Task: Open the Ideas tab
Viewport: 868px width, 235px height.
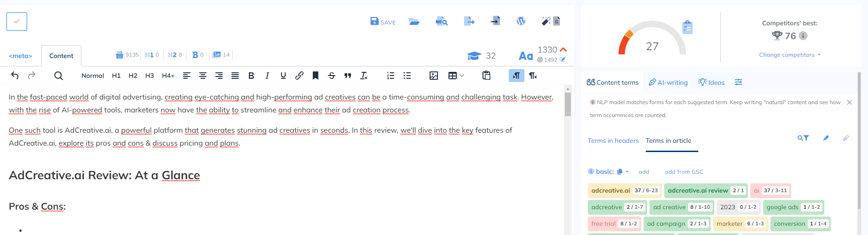Action: pos(711,82)
